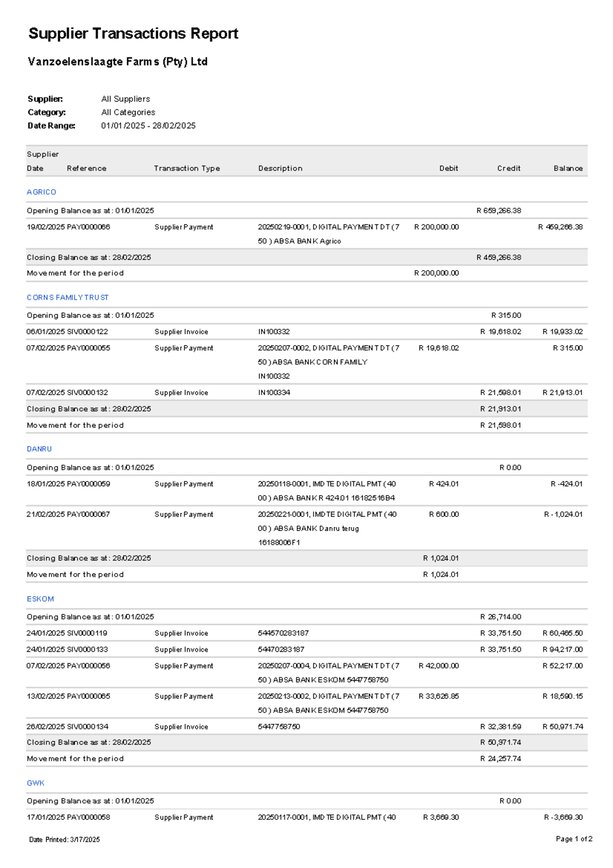Click AGRICO debit amount R 200,000.00 payment

(x=437, y=227)
